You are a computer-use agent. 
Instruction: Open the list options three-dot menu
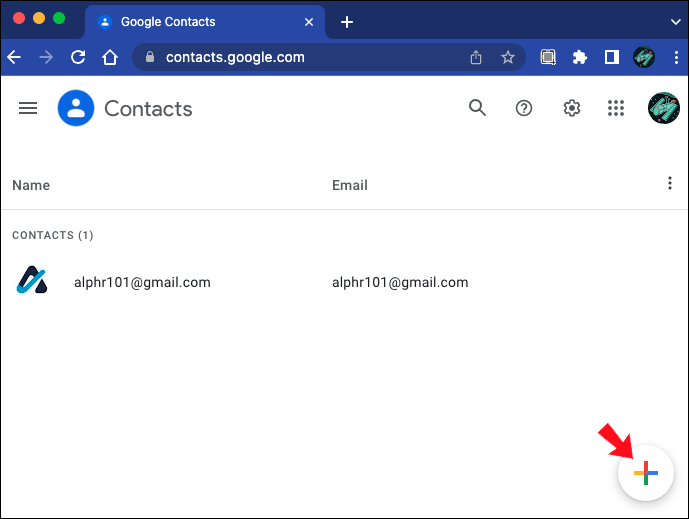click(670, 183)
